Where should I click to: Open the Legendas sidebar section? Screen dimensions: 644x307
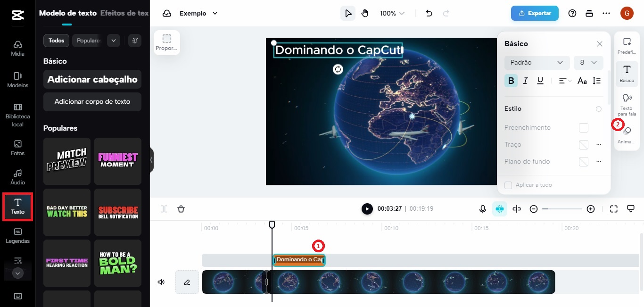pos(17,236)
